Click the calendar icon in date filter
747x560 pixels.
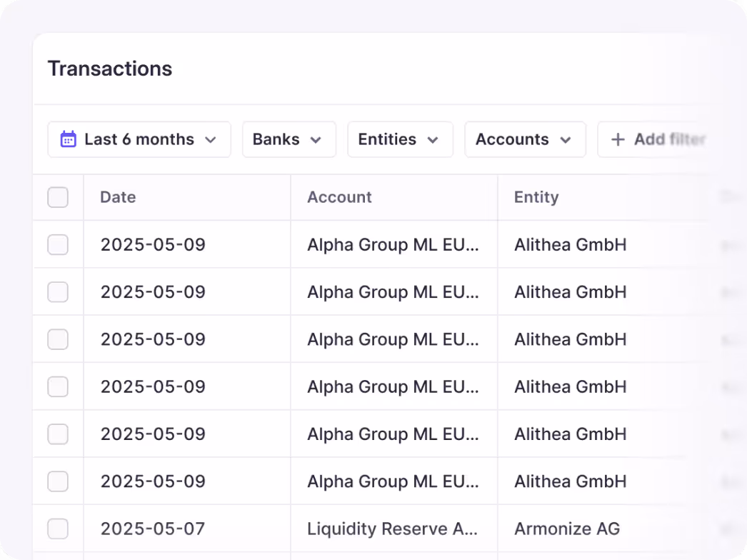pyautogui.click(x=68, y=139)
